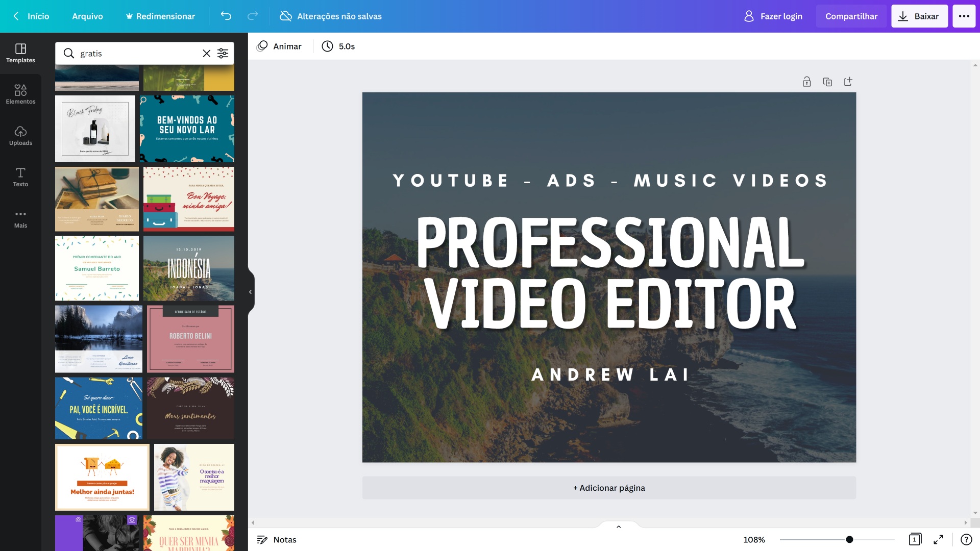The height and width of the screenshot is (551, 980).
Task: Click the undo arrow icon
Action: pos(226,16)
